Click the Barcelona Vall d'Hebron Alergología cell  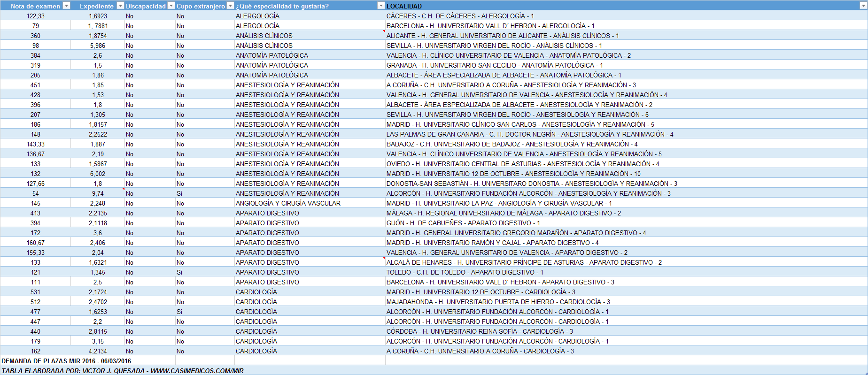coord(626,26)
